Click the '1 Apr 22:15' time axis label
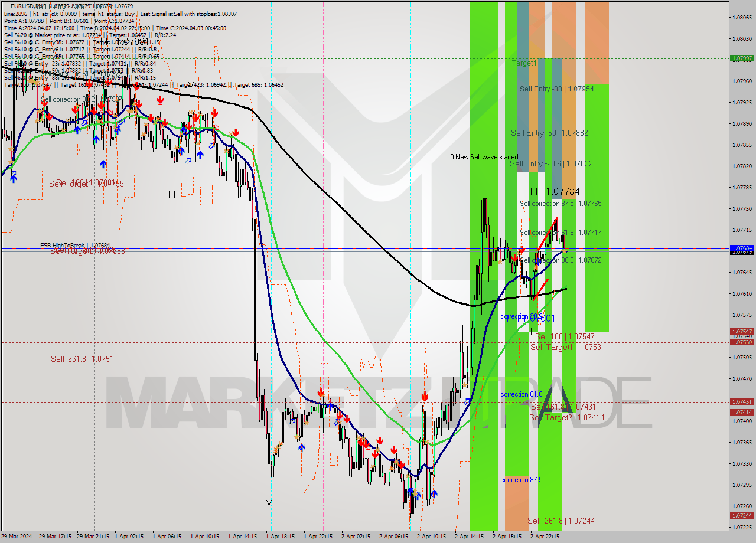This screenshot has height=543, width=756. pyautogui.click(x=319, y=537)
